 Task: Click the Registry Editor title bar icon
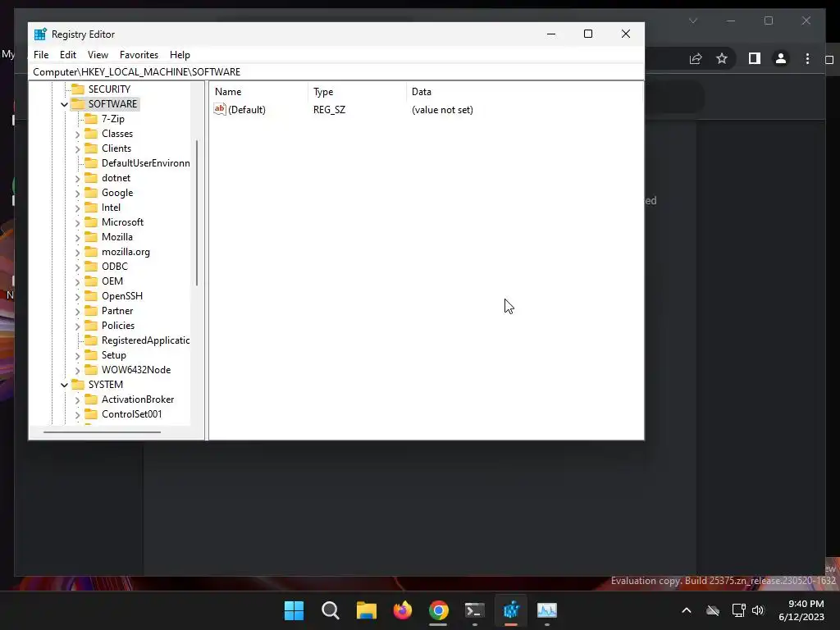tap(40, 34)
